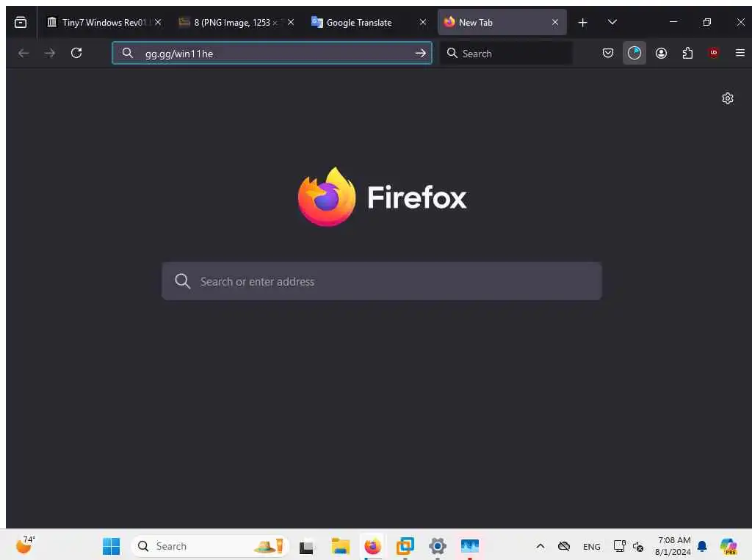Go forward one page

(50, 54)
